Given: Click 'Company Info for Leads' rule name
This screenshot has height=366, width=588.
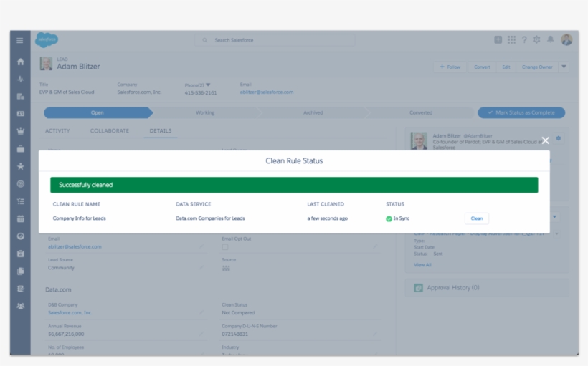Looking at the screenshot, I should pyautogui.click(x=79, y=218).
